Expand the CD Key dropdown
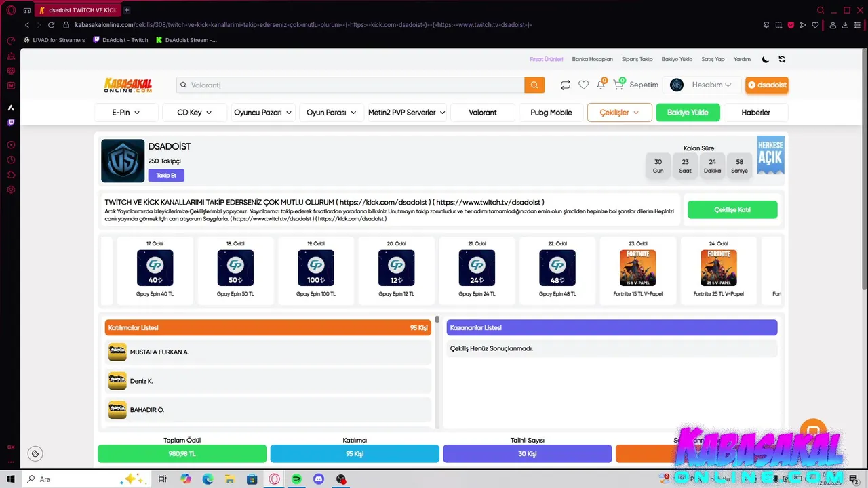868x488 pixels. tap(195, 113)
